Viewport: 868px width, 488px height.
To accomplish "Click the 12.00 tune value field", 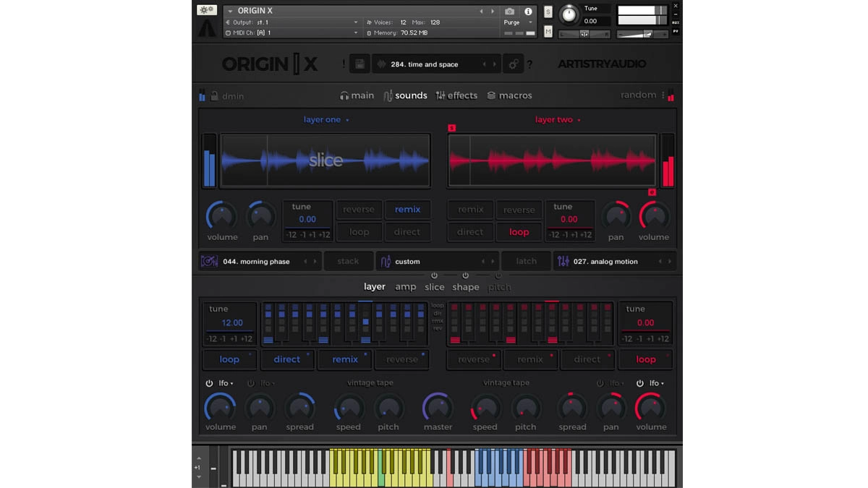I will coord(232,323).
